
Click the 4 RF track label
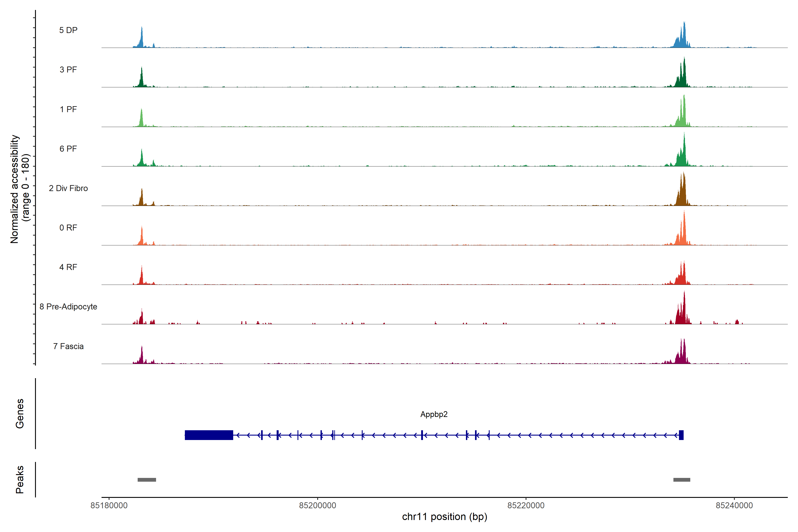click(68, 267)
